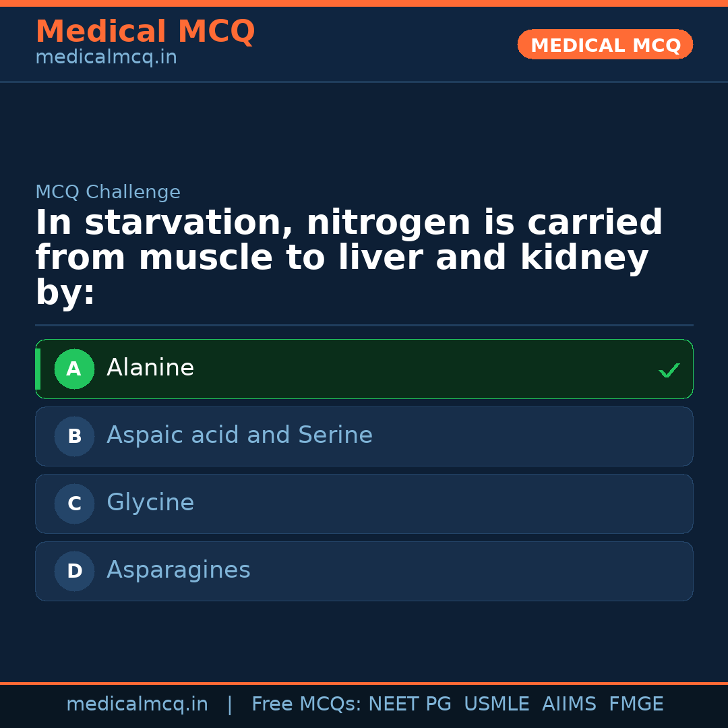The width and height of the screenshot is (728, 728).
Task: Click the orange divider line above footer
Action: coord(364,682)
